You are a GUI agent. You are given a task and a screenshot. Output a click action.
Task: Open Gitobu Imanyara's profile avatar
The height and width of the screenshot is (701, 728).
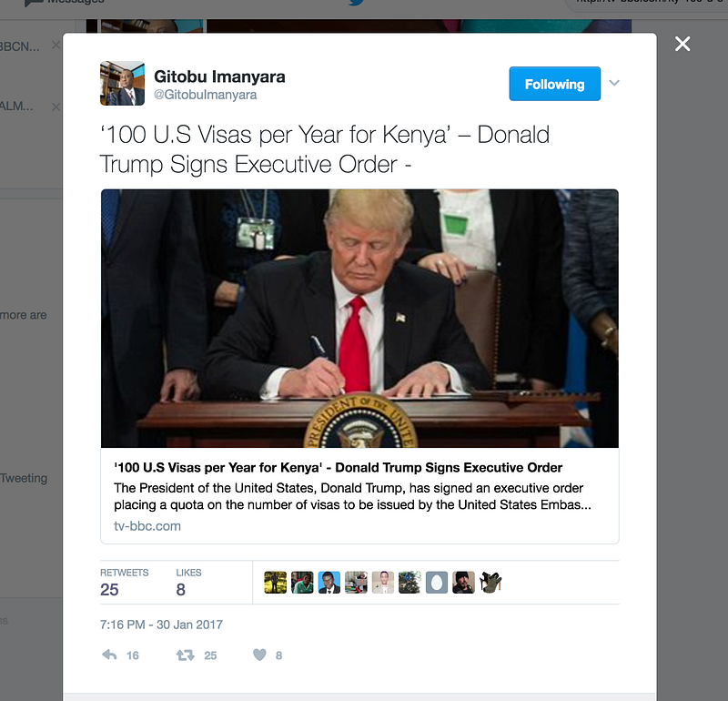122,83
